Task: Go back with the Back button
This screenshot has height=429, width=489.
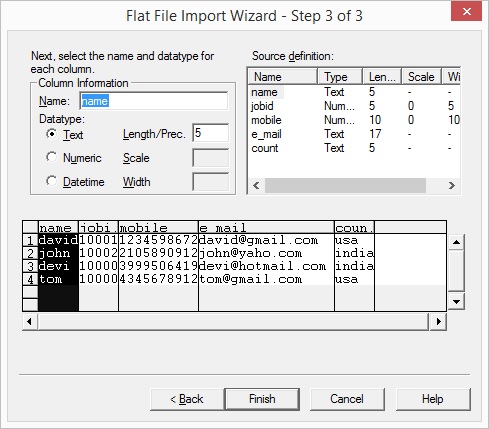Action: pyautogui.click(x=187, y=399)
